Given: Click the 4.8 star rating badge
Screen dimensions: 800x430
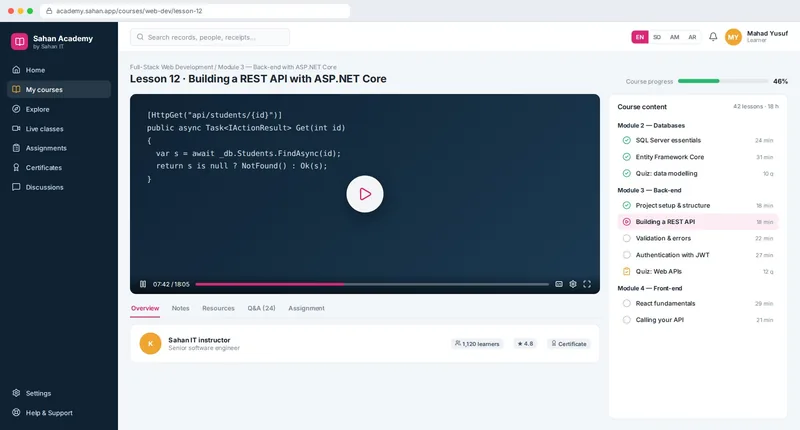Looking at the screenshot, I should 525,344.
